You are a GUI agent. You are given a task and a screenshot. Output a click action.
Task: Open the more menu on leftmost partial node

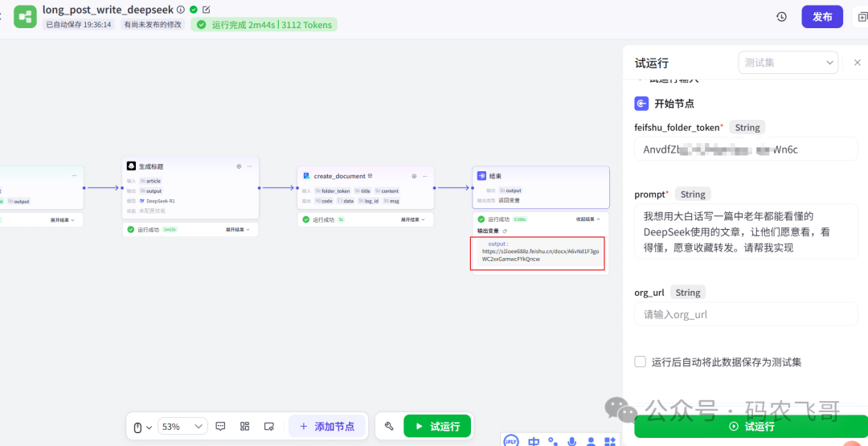(x=74, y=176)
